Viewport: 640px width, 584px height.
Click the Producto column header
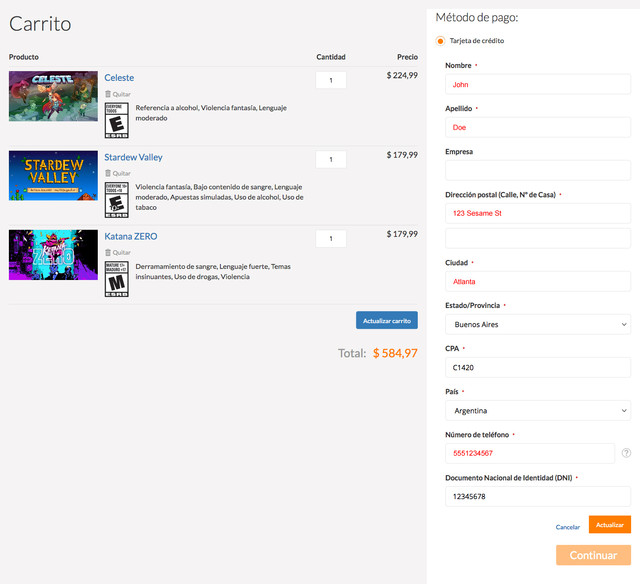(x=24, y=57)
